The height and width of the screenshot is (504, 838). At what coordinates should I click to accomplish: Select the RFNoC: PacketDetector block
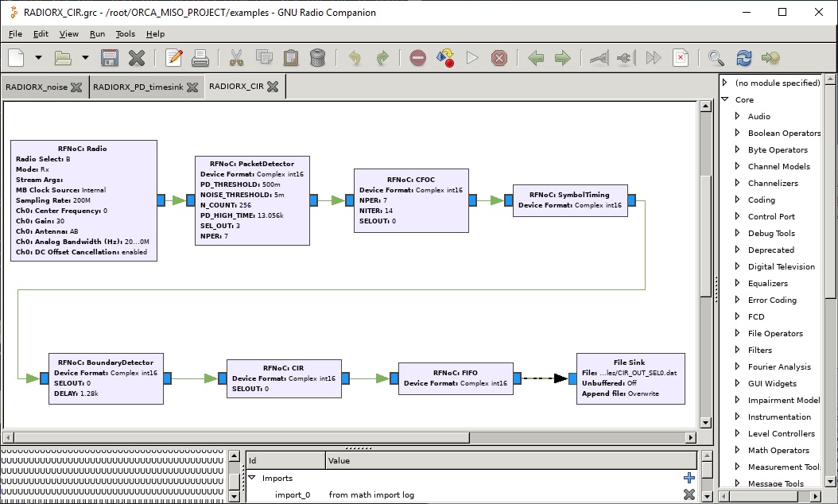click(252, 200)
